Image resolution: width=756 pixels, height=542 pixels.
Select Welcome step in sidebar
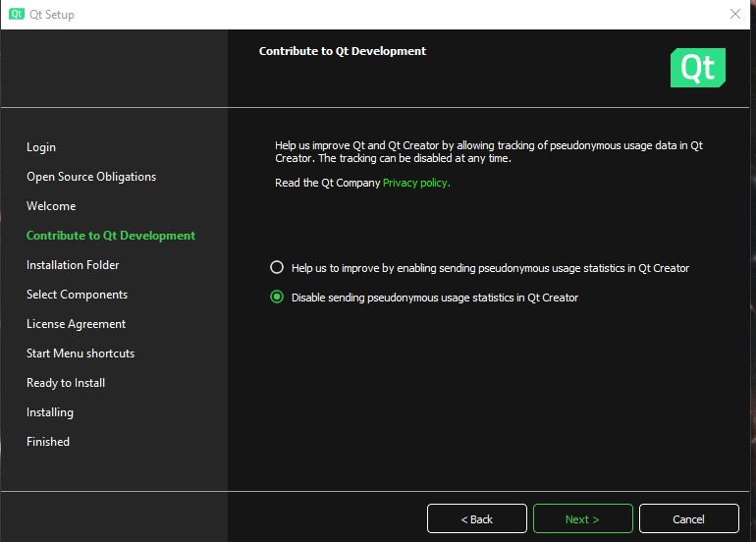(51, 206)
